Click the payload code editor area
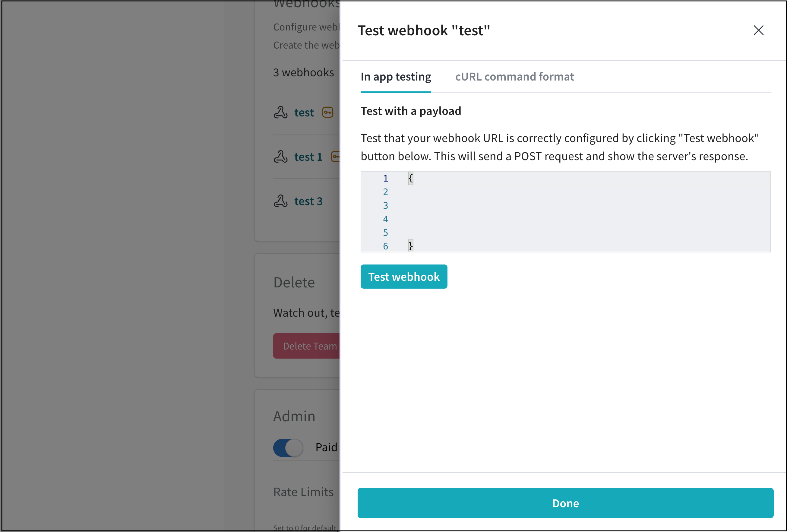 pos(566,212)
